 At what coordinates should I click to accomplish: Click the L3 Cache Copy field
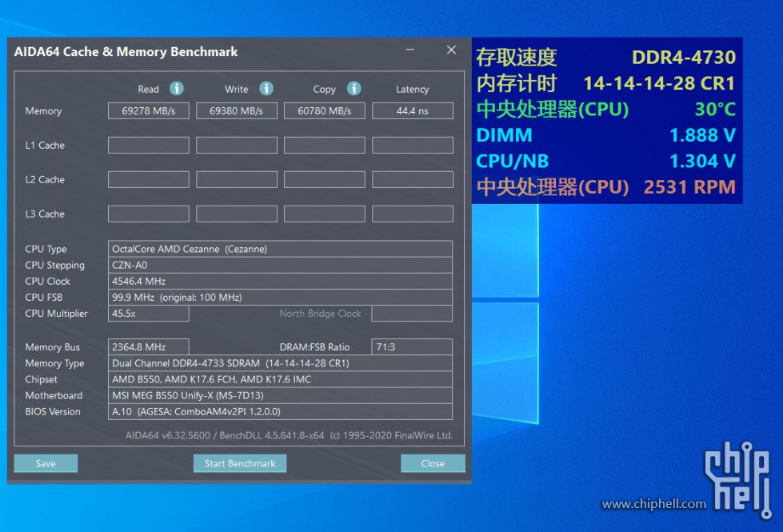pos(325,214)
